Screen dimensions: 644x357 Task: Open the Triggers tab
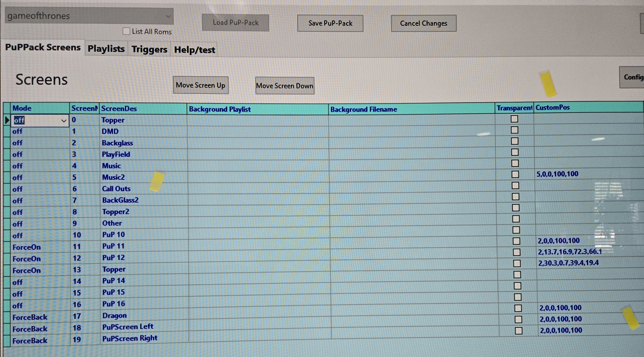149,49
